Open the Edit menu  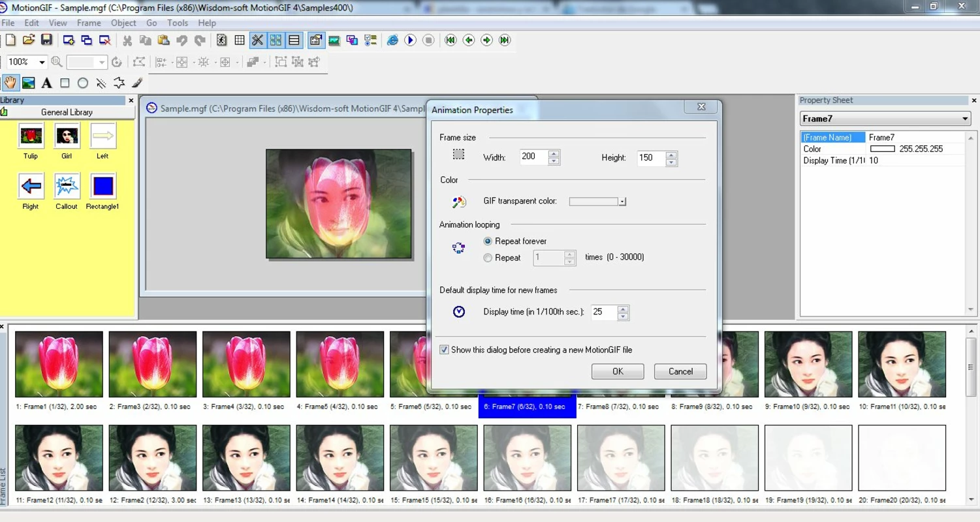[x=31, y=23]
